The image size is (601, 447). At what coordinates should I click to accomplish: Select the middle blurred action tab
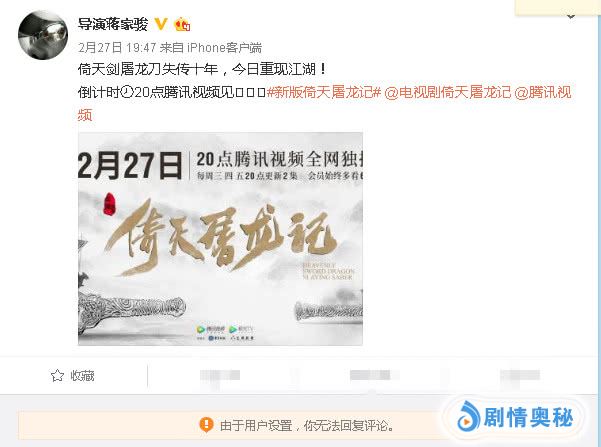[370, 375]
